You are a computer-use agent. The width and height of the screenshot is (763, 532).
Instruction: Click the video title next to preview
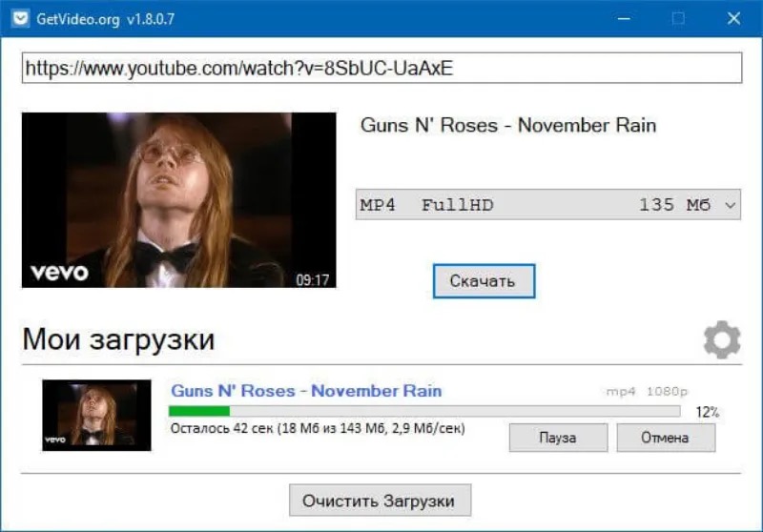[508, 126]
